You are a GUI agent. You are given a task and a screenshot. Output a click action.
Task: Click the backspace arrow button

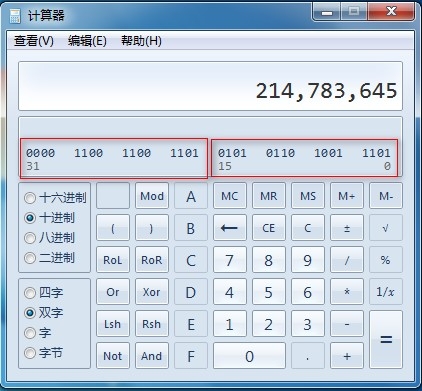click(230, 228)
